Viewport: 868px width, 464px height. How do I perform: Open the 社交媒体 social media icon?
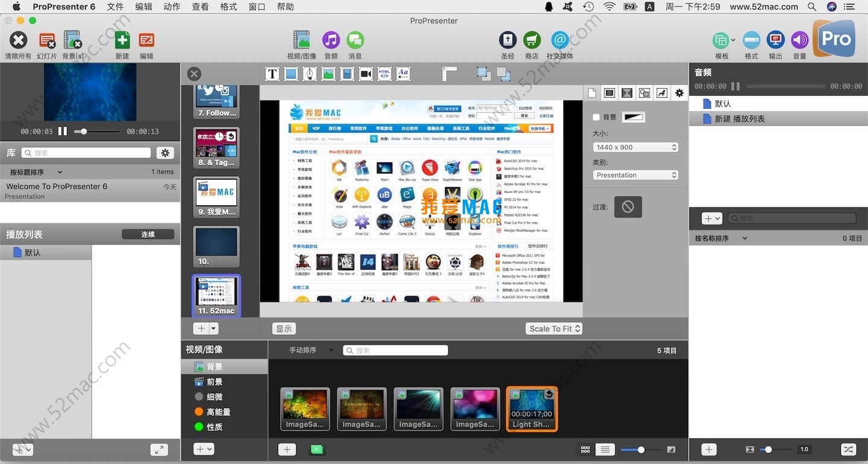coord(560,40)
